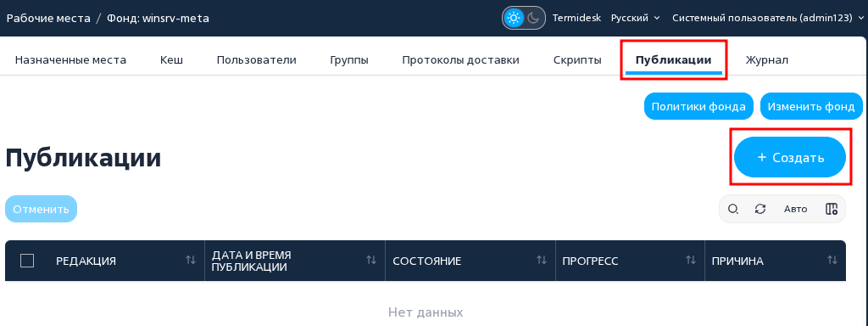Sort by Состояние column arrows

click(542, 260)
